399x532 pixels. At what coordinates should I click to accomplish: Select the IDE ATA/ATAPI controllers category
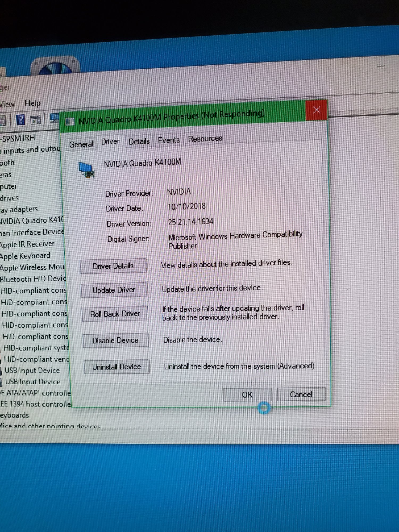click(x=35, y=393)
